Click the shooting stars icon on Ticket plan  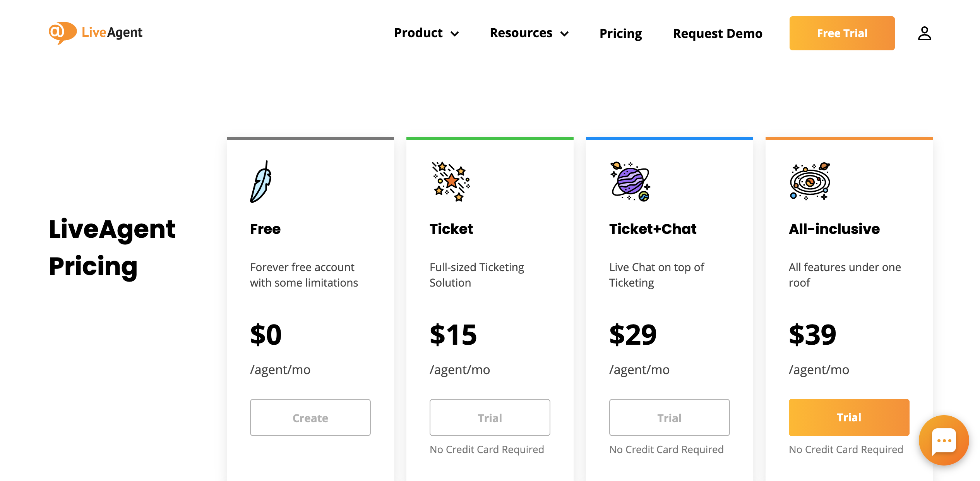(x=450, y=182)
